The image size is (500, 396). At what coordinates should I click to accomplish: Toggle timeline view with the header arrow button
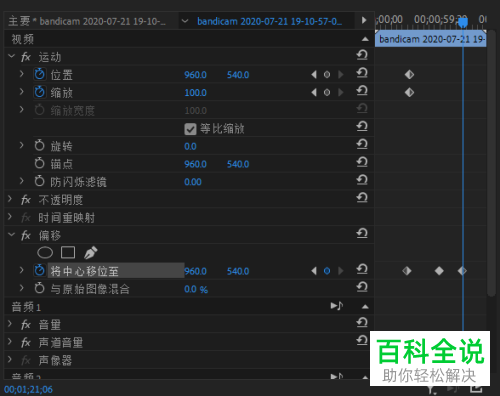(364, 20)
